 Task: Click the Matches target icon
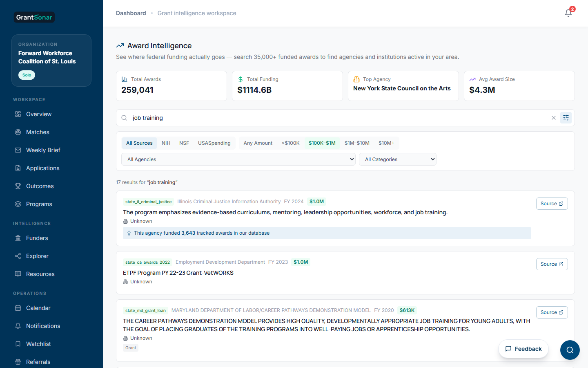click(x=18, y=132)
